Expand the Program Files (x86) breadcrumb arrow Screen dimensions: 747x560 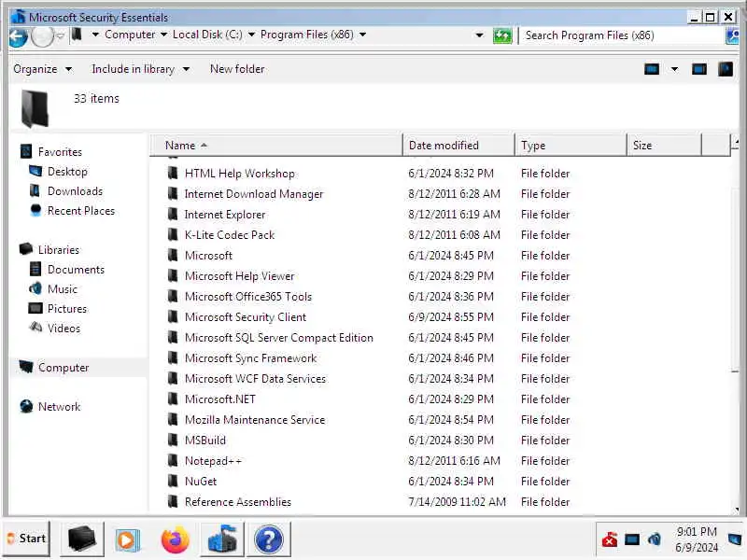pos(363,35)
